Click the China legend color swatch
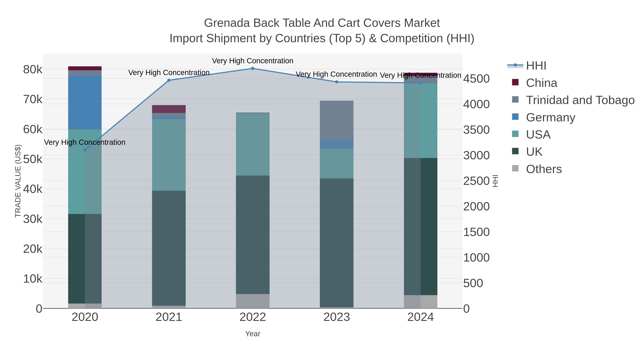 (x=515, y=82)
